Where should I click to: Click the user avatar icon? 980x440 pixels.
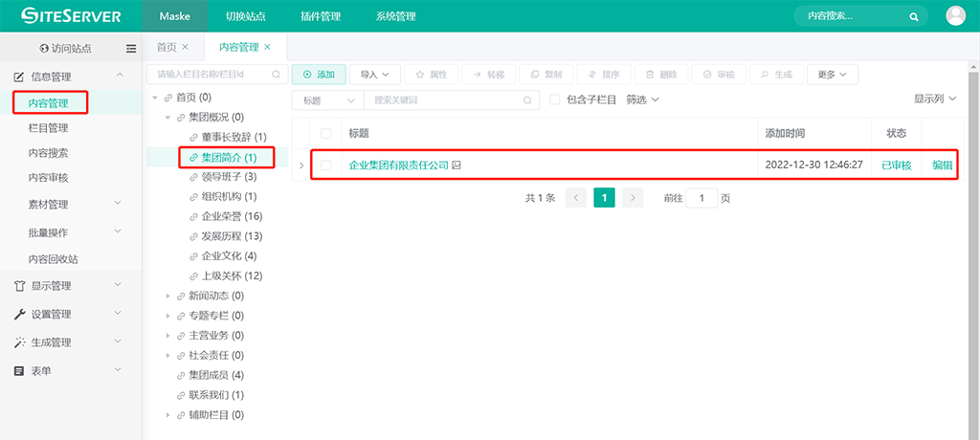click(955, 15)
